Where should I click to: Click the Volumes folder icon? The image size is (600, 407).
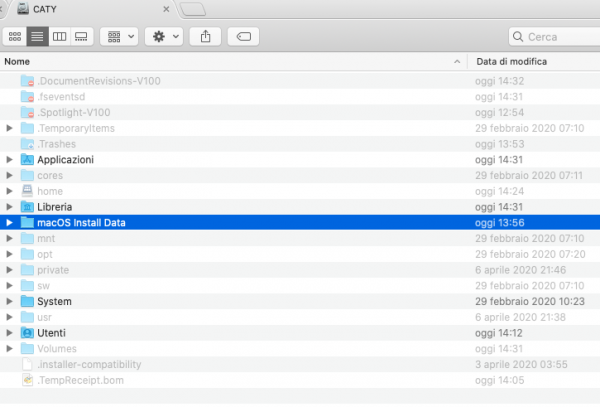point(27,348)
